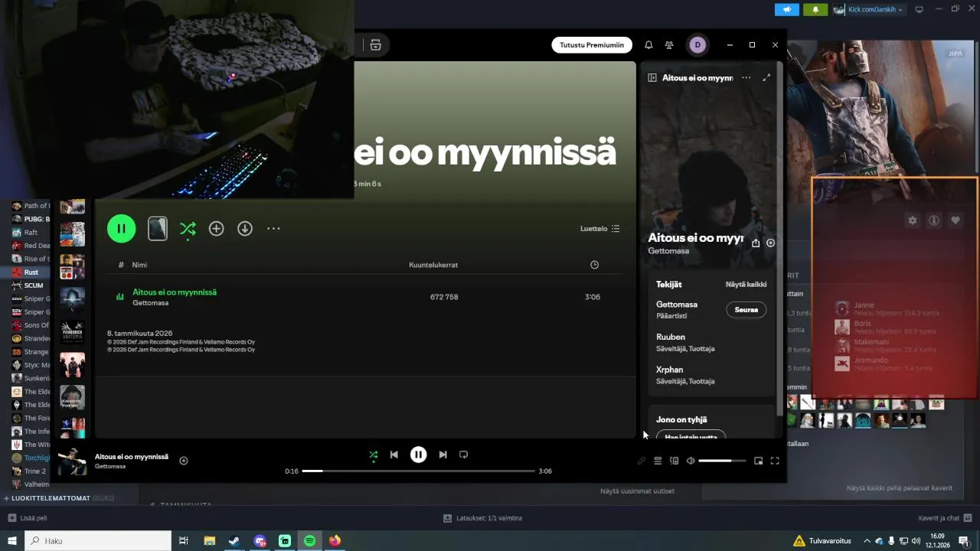Click Steam green notification bell button
Image resolution: width=980 pixels, height=551 pixels.
815,9
